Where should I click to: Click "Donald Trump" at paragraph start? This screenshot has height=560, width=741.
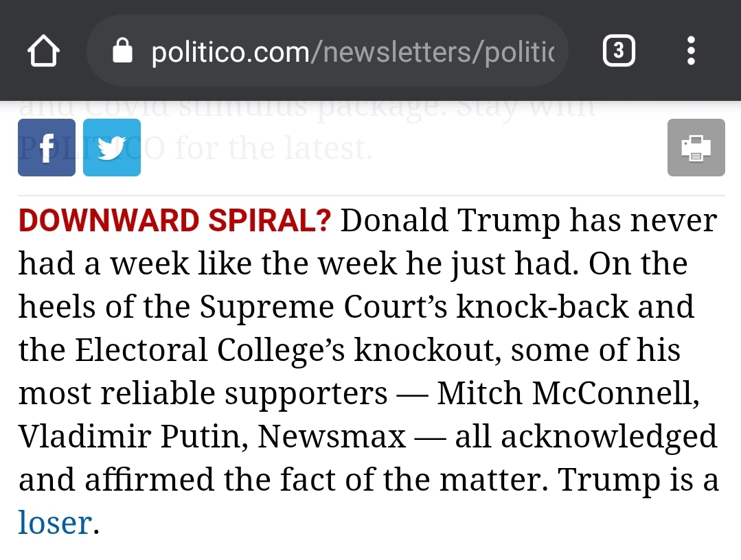point(451,220)
